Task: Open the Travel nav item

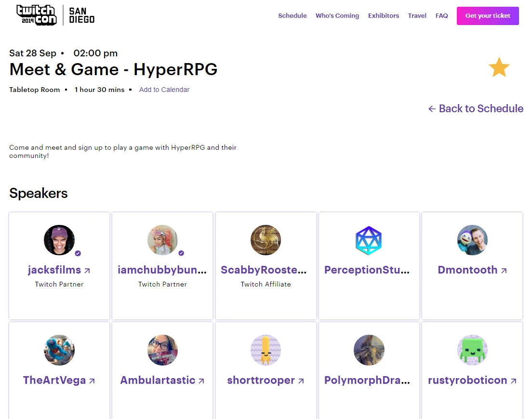Action: click(x=417, y=15)
